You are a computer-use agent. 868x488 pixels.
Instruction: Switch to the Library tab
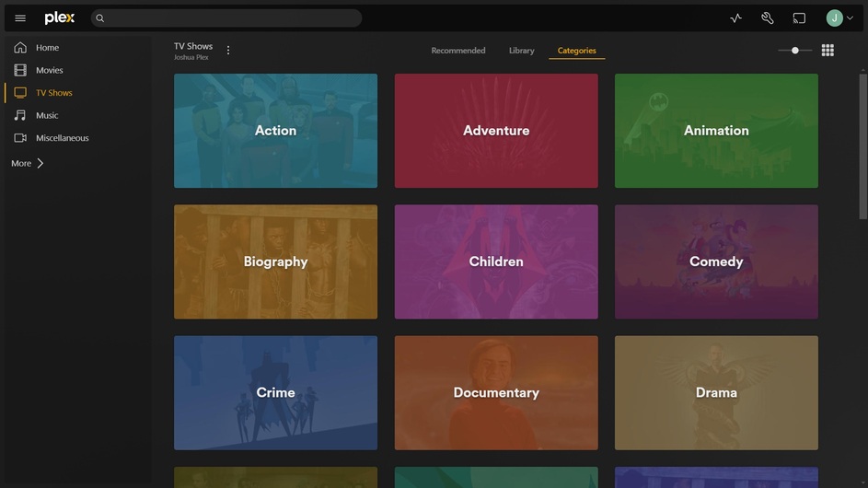[x=522, y=51]
